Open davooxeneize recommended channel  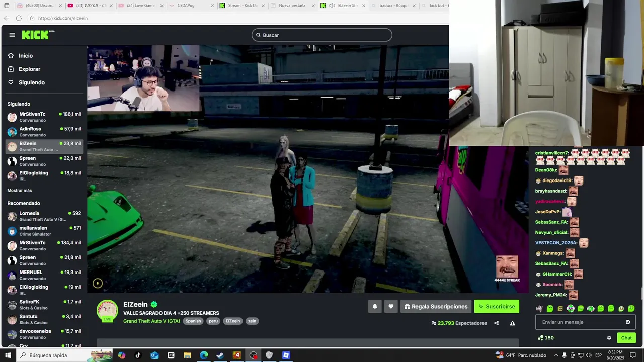44,334
